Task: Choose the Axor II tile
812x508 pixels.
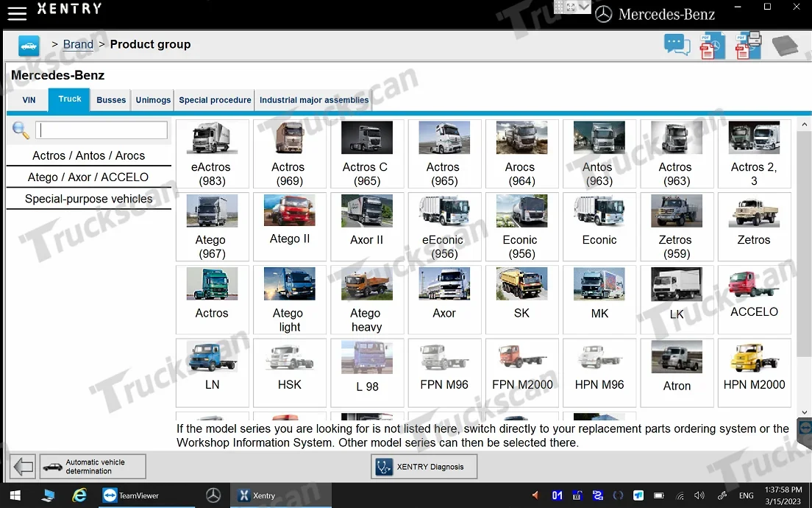Action: pyautogui.click(x=366, y=227)
